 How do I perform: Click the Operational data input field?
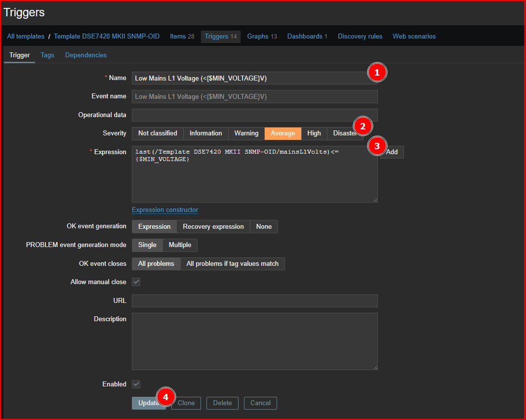point(255,115)
